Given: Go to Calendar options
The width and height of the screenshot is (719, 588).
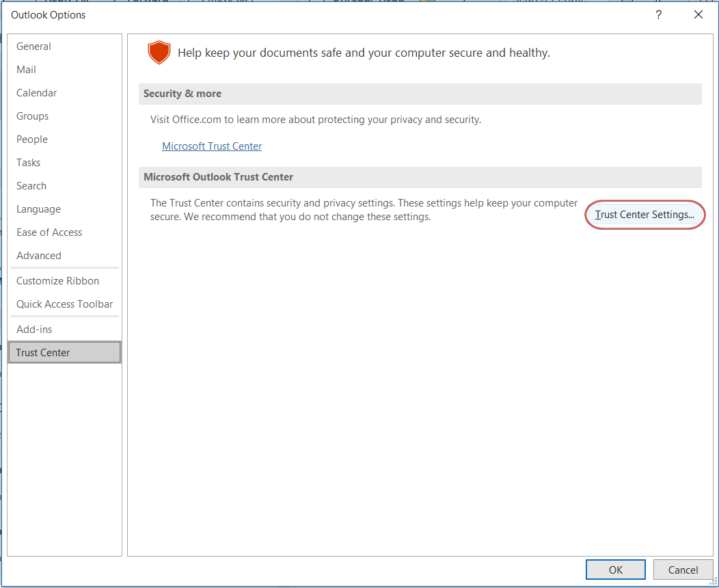Looking at the screenshot, I should pos(65,93).
